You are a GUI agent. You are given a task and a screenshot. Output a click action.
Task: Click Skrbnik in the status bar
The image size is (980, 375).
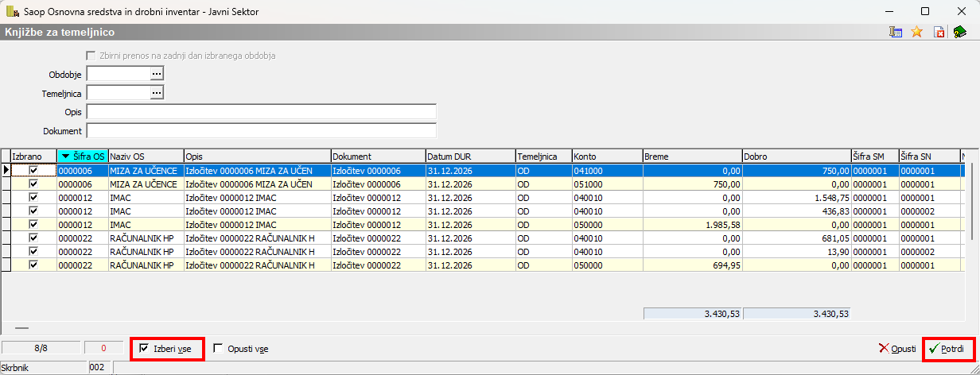pyautogui.click(x=43, y=368)
